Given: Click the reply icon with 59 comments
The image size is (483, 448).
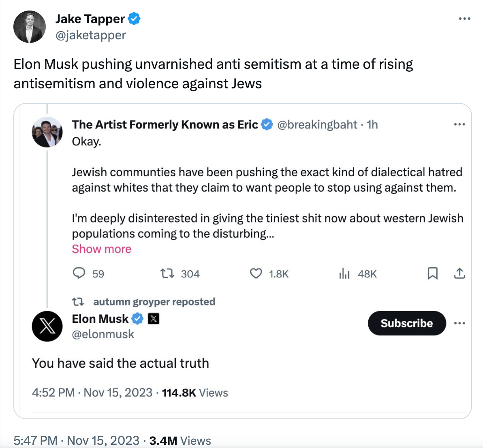Looking at the screenshot, I should point(79,273).
